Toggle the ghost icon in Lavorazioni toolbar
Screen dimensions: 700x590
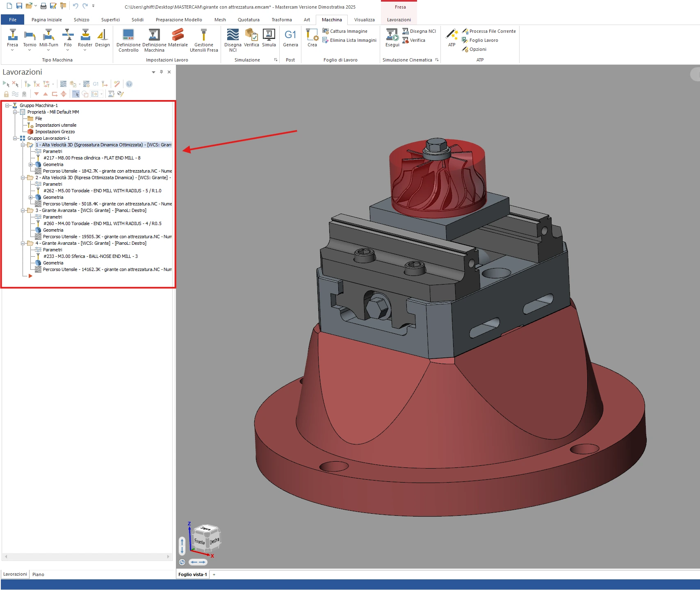(x=24, y=94)
